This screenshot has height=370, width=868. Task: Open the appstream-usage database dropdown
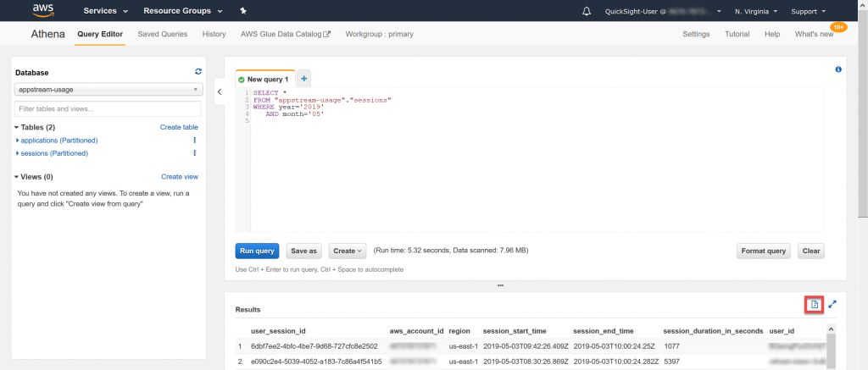point(108,89)
